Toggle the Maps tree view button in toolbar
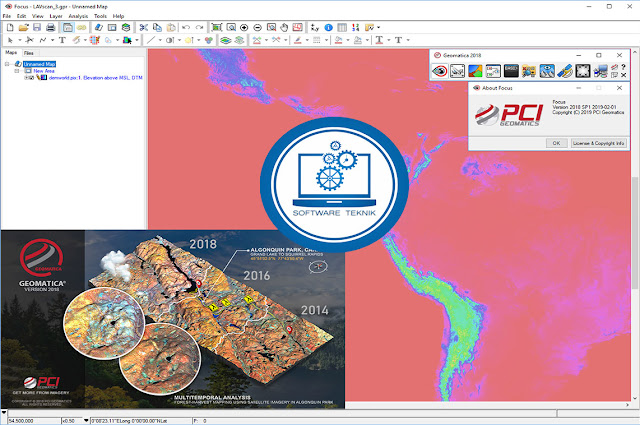This screenshot has width=640, height=425. (x=68, y=27)
